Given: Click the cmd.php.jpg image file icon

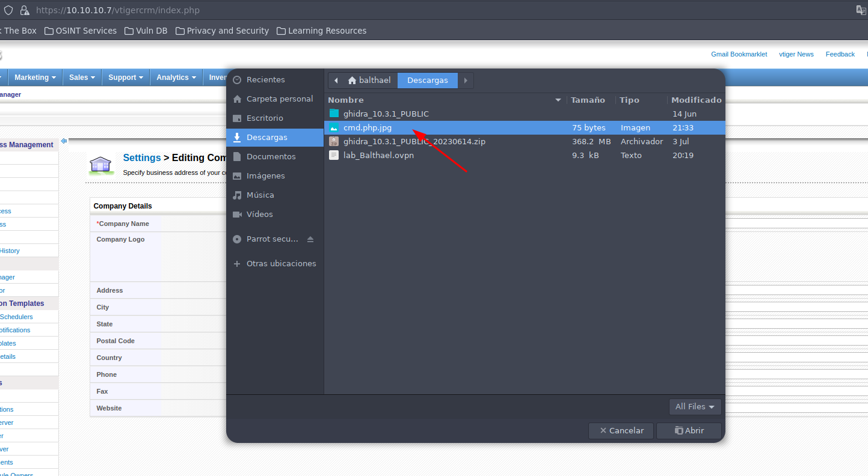Looking at the screenshot, I should click(334, 127).
